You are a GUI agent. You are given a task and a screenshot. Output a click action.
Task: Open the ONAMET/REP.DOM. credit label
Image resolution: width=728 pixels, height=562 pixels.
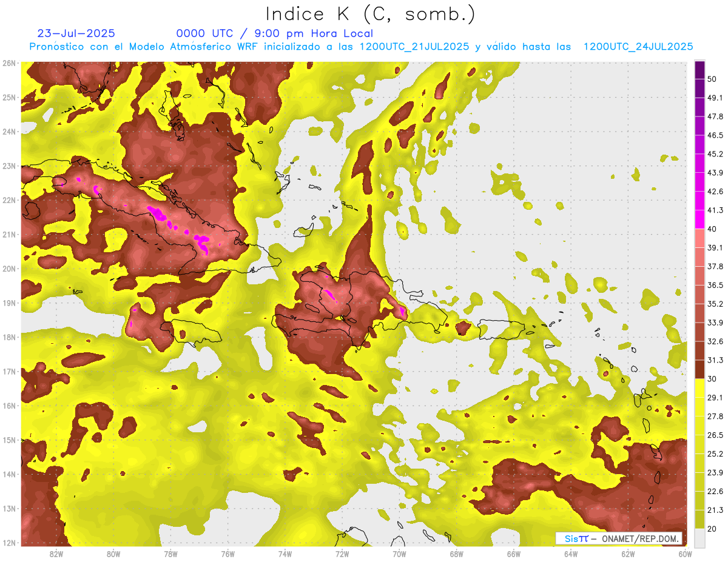click(619, 538)
